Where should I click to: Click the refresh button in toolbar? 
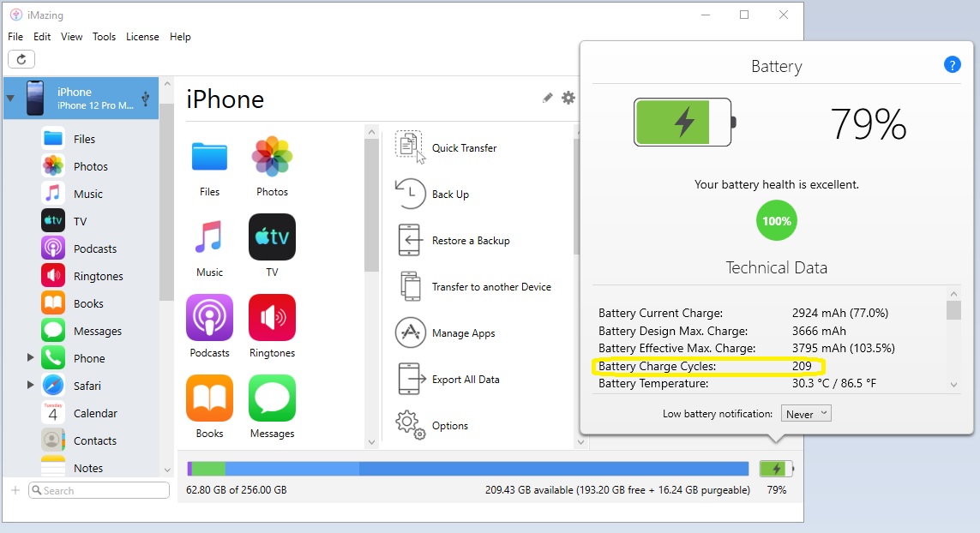pyautogui.click(x=21, y=59)
